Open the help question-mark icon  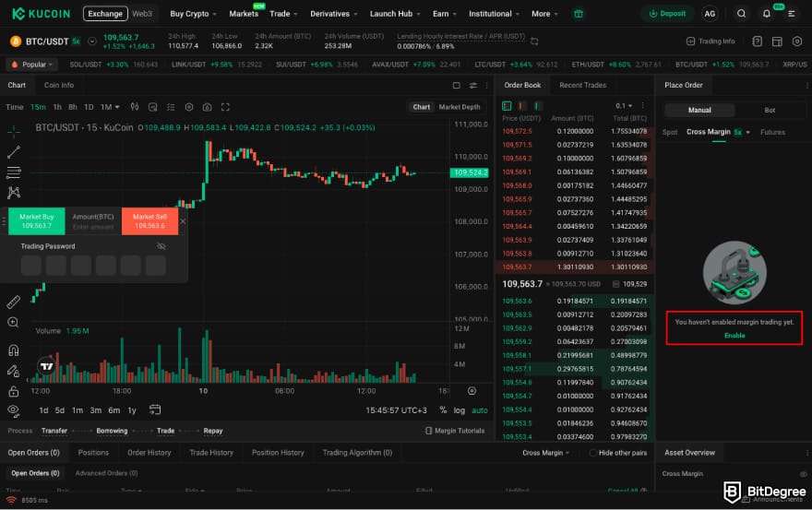758,42
